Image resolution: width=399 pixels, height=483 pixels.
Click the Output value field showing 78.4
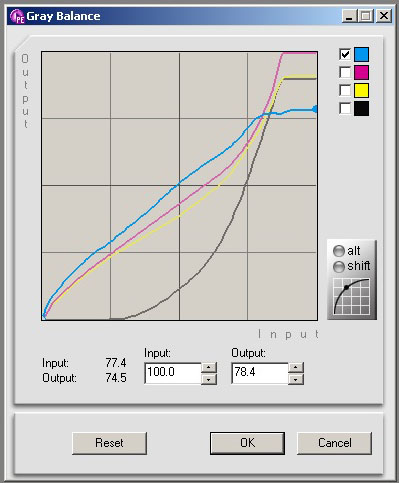point(260,373)
